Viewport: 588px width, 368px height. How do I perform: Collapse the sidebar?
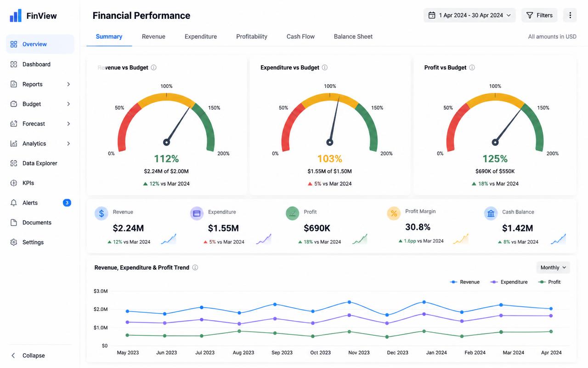coord(29,356)
